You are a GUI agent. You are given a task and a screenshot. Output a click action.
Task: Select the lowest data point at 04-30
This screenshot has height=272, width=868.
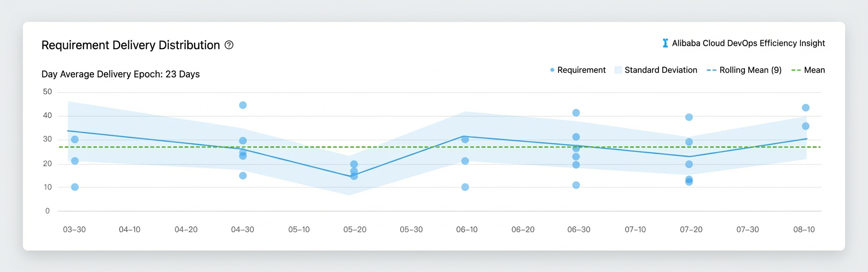242,176
